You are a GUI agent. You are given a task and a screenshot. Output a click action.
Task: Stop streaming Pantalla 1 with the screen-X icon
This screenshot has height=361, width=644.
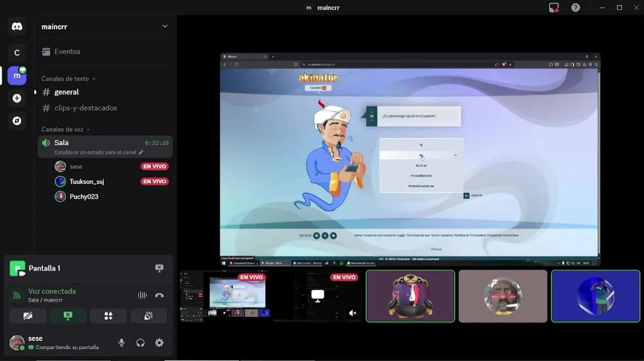click(159, 268)
